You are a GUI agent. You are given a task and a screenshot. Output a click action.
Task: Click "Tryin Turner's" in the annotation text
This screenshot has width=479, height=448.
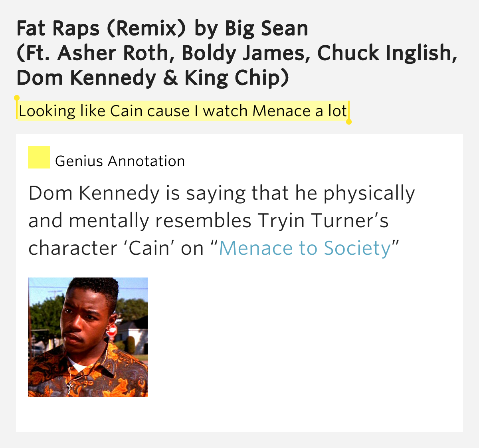click(323, 221)
